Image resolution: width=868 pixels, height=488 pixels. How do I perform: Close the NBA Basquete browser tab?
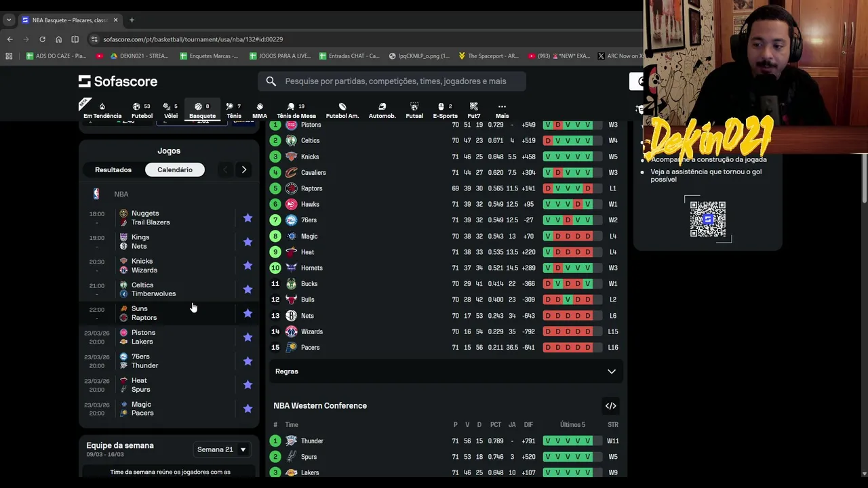click(x=115, y=20)
